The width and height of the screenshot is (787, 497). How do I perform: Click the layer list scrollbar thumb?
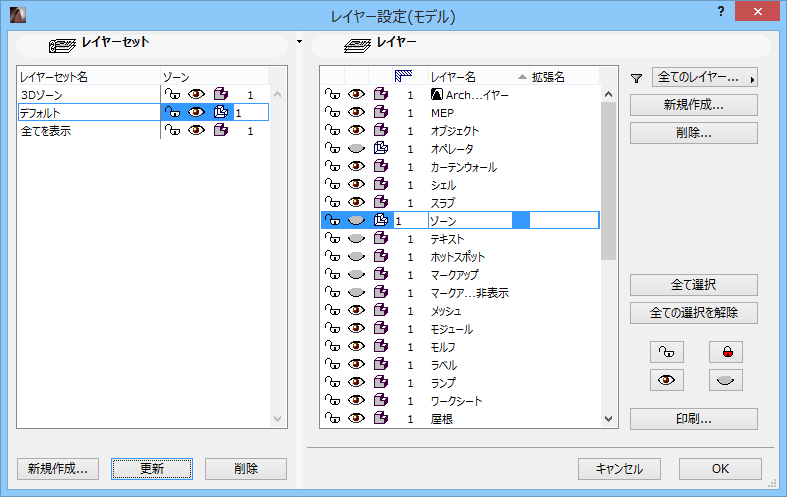tap(608, 181)
